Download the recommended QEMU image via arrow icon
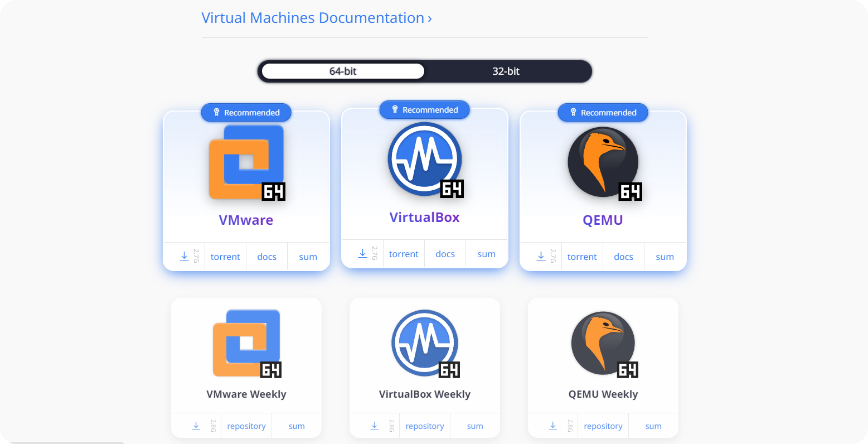This screenshot has width=868, height=444. pos(541,257)
